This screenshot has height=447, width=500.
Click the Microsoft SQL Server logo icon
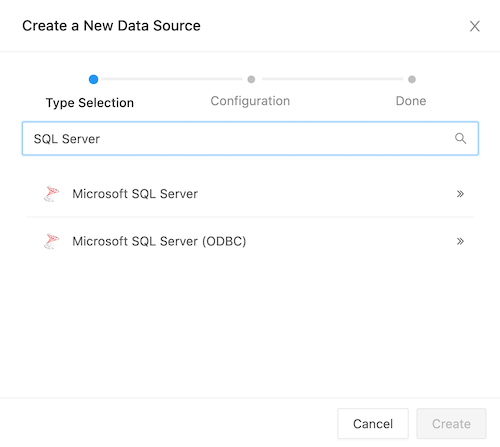pos(52,194)
